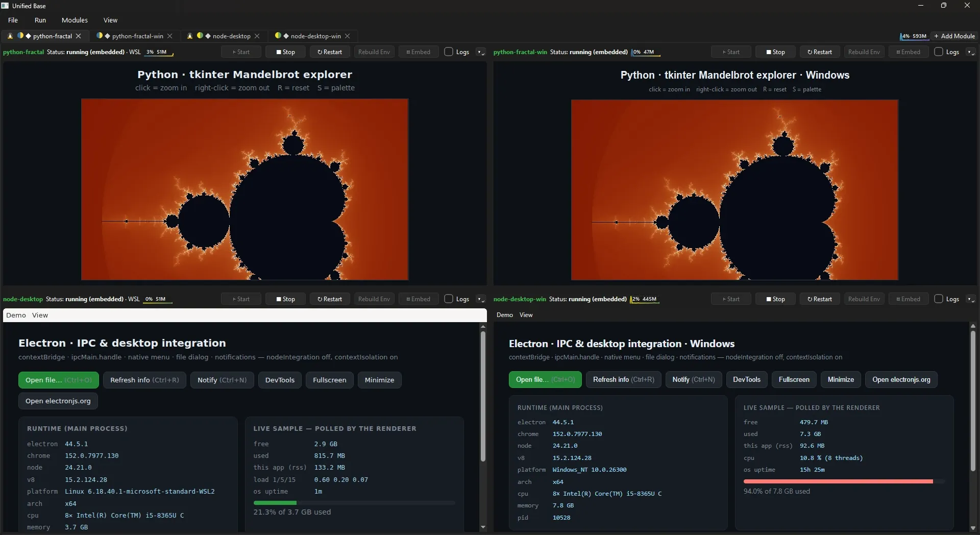The width and height of the screenshot is (980, 535).
Task: Switch to the node-desktop tab
Action: click(x=224, y=36)
